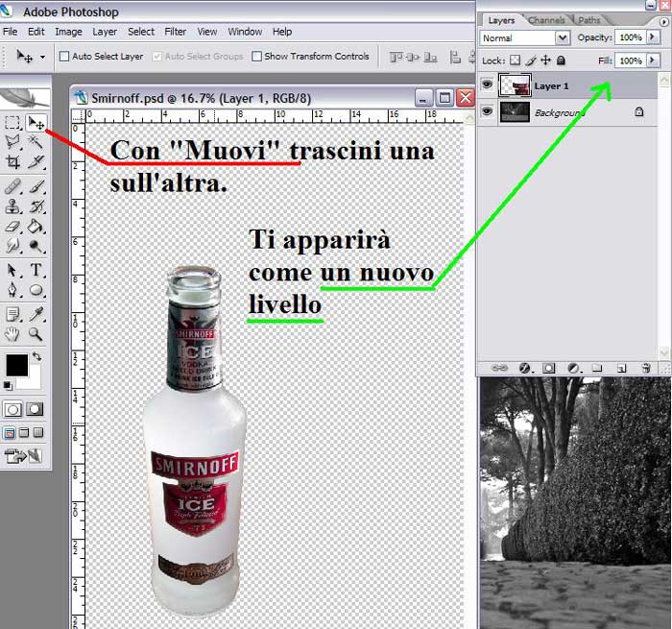This screenshot has width=672, height=629.
Task: Select the Magic Wand tool
Action: click(36, 141)
